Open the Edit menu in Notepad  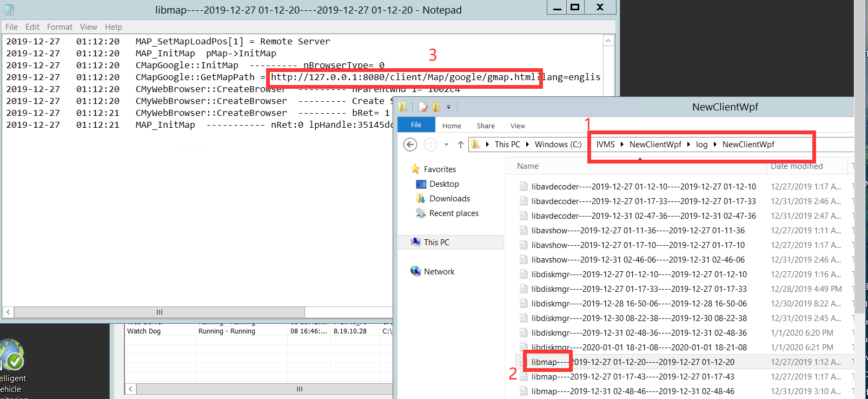pyautogui.click(x=32, y=27)
